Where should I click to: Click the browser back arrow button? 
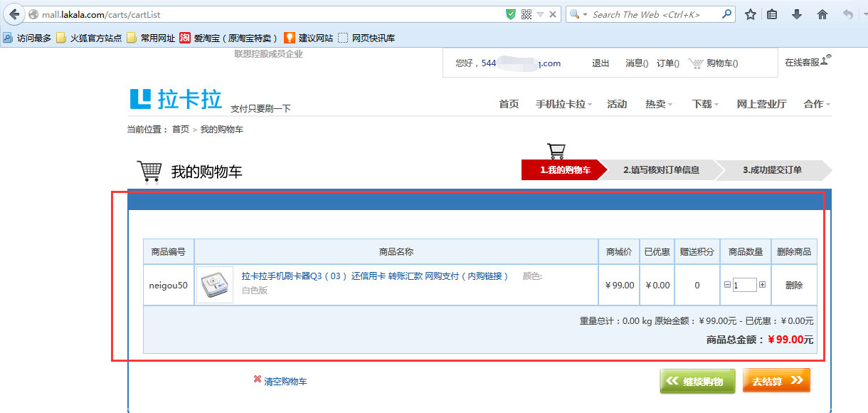tap(14, 14)
